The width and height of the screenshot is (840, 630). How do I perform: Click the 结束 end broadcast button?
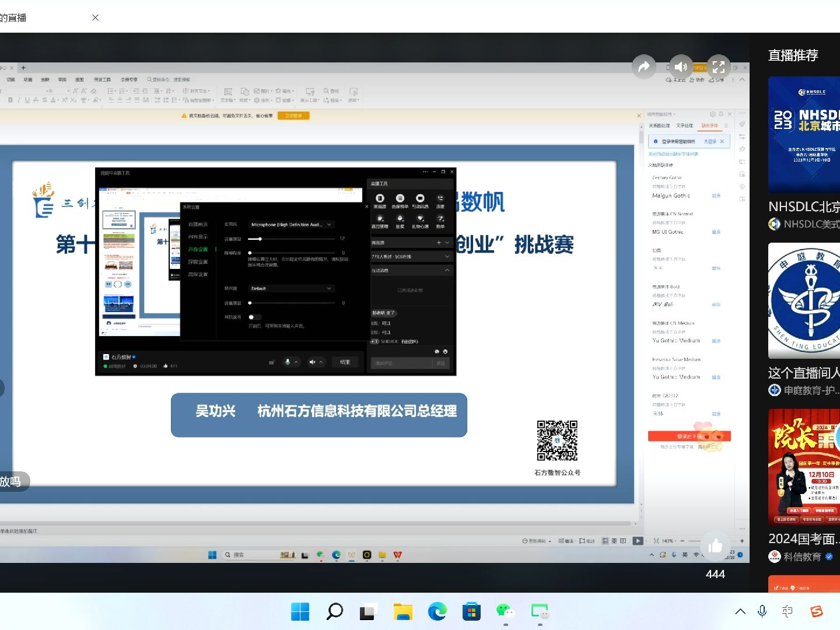[345, 362]
